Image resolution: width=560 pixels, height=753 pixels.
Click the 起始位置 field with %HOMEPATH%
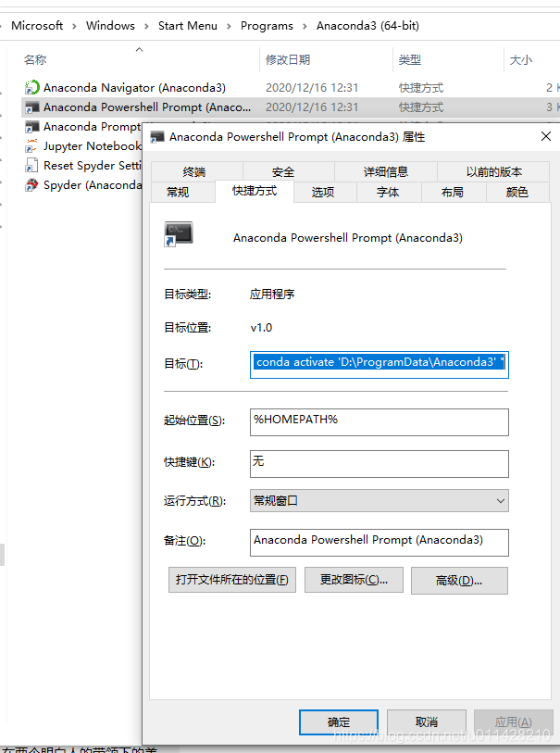pyautogui.click(x=380, y=422)
